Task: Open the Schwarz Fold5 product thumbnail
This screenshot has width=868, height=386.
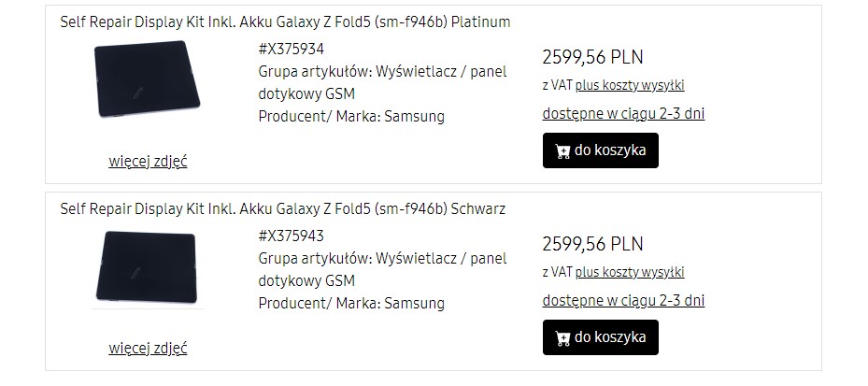Action: point(148,267)
